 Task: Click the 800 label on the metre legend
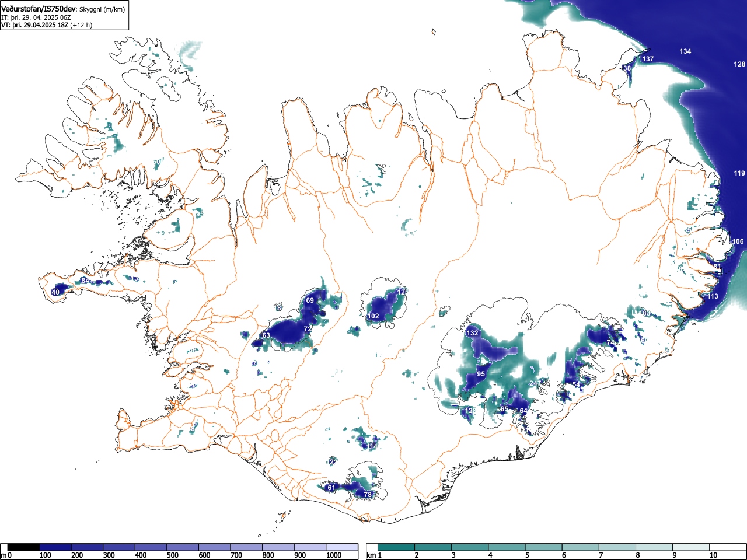268,555
